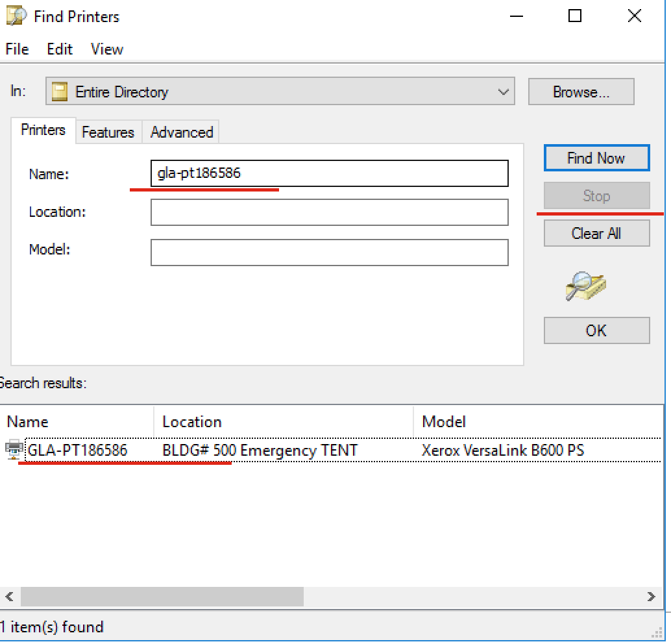Click the horizontal scrollbar thumb
This screenshot has height=644, width=671.
pos(162,596)
